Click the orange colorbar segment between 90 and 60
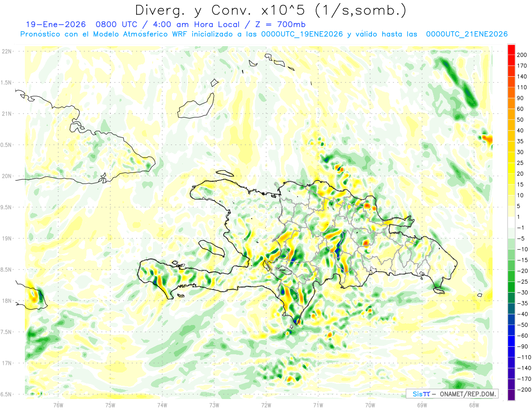The image size is (532, 411). tap(511, 103)
